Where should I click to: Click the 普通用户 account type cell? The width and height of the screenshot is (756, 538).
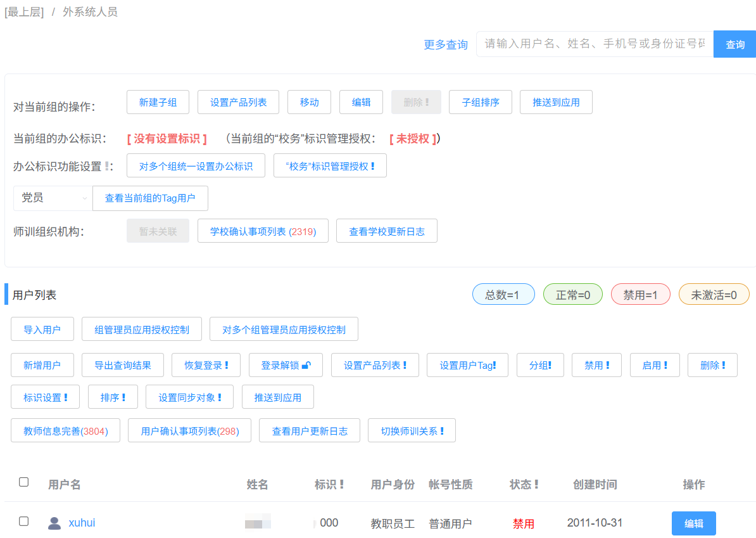tap(450, 523)
